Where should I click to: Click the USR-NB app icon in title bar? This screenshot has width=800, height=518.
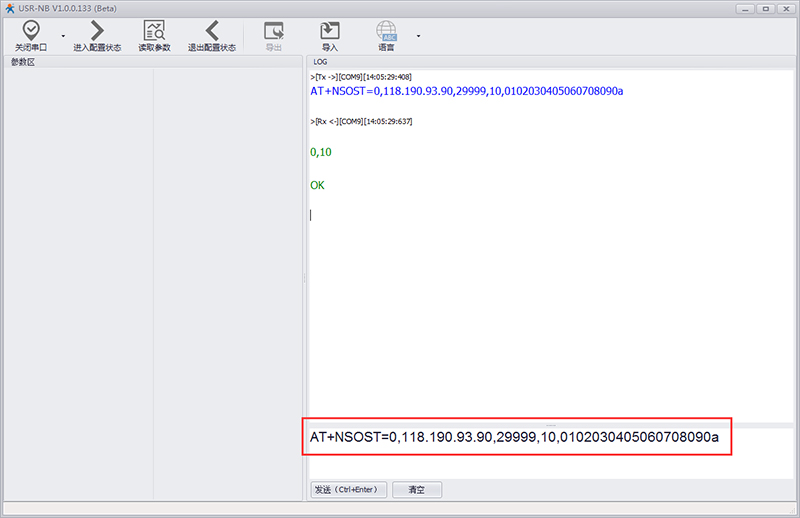pyautogui.click(x=10, y=9)
